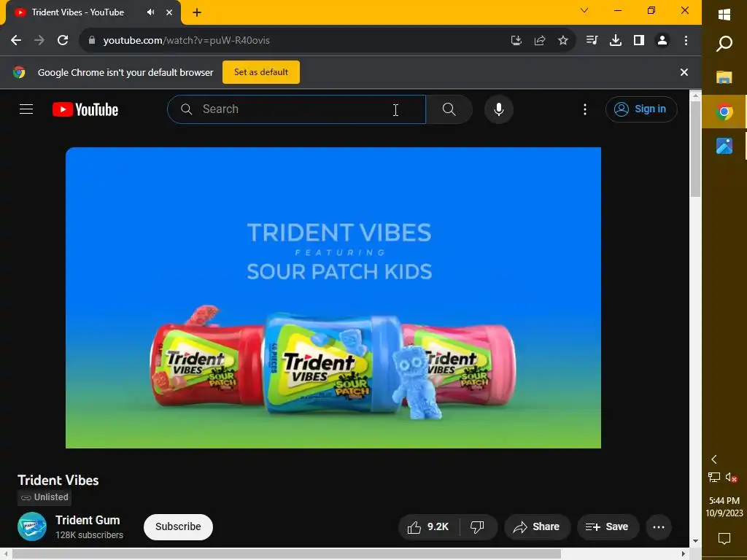Open the Windows Start button
This screenshot has height=560, width=747.
point(724,15)
